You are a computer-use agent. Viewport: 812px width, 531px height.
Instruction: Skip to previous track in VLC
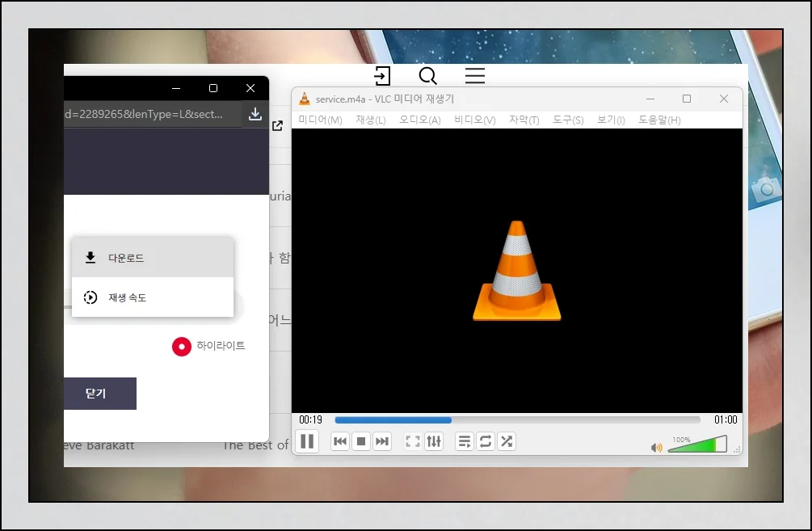(340, 441)
